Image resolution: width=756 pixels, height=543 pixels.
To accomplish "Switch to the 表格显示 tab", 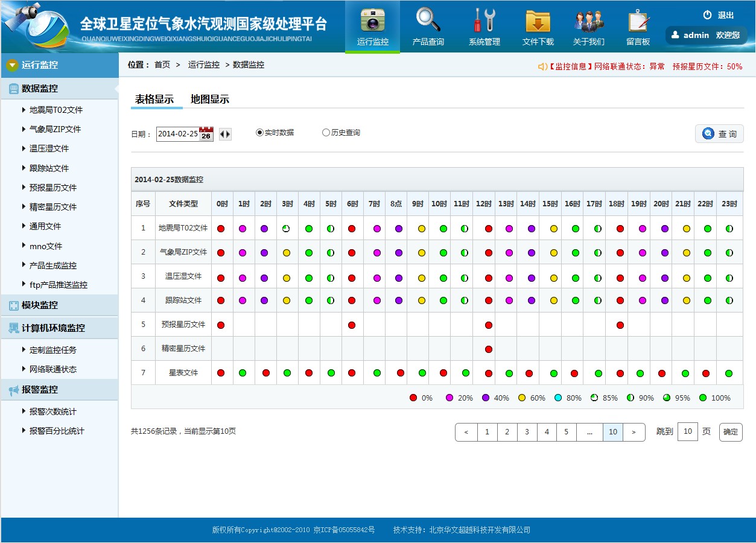I will coord(154,100).
